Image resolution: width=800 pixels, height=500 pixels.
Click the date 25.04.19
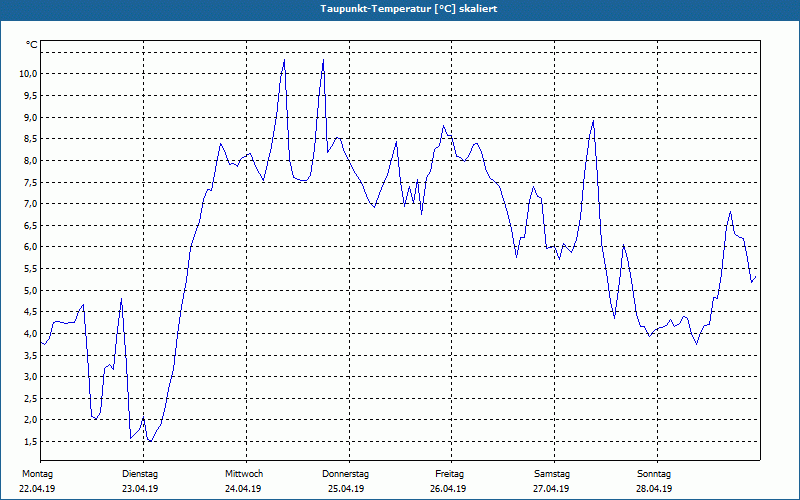click(346, 489)
